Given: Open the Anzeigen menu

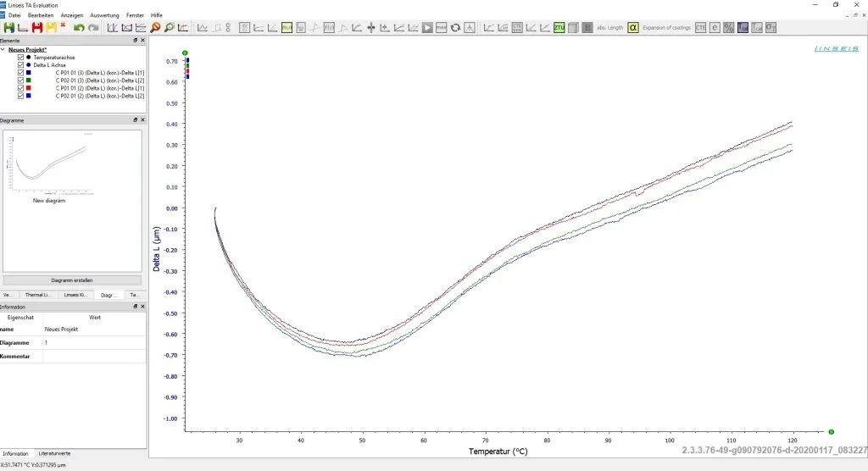Looking at the screenshot, I should (x=71, y=15).
